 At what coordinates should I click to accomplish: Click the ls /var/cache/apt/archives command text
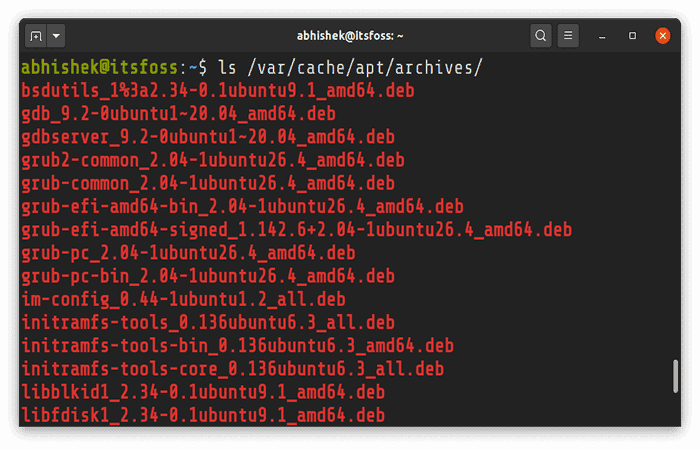(350, 67)
